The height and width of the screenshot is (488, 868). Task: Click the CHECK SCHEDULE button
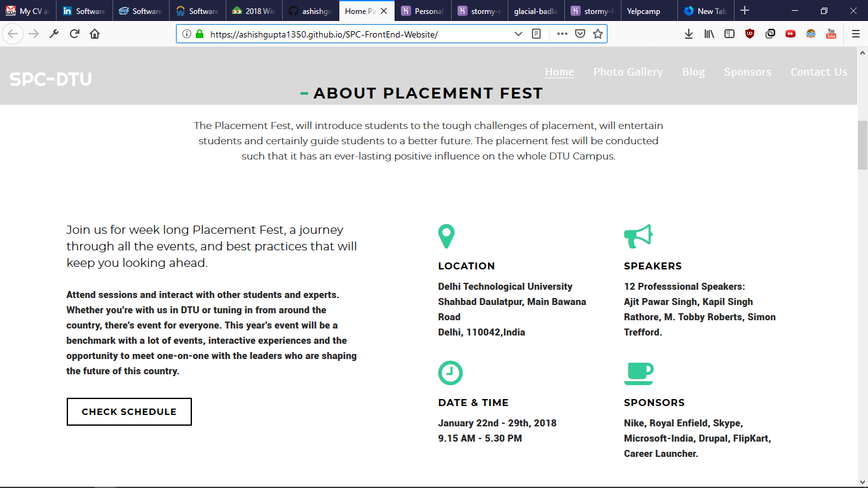[128, 411]
